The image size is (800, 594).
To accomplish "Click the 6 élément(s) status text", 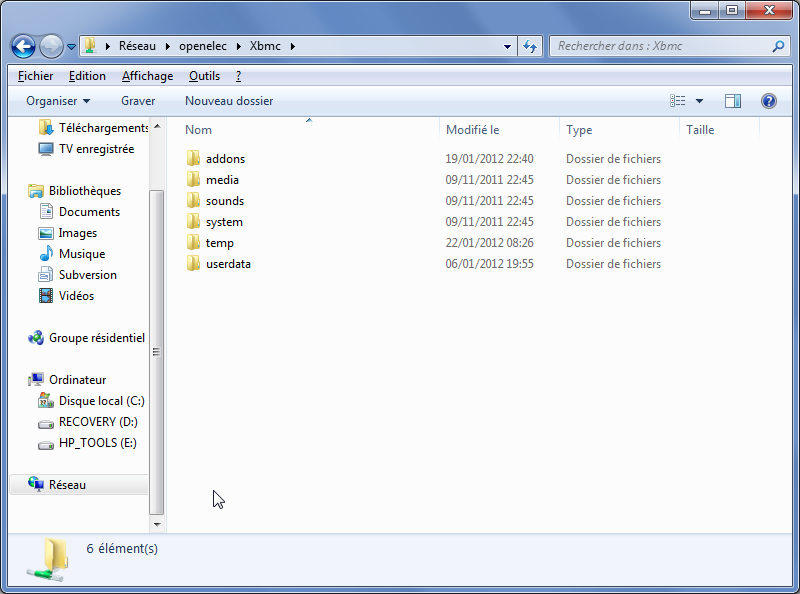I will [122, 549].
